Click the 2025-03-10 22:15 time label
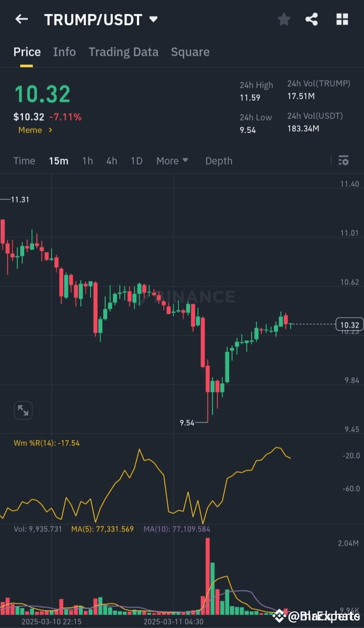 pyautogui.click(x=51, y=621)
